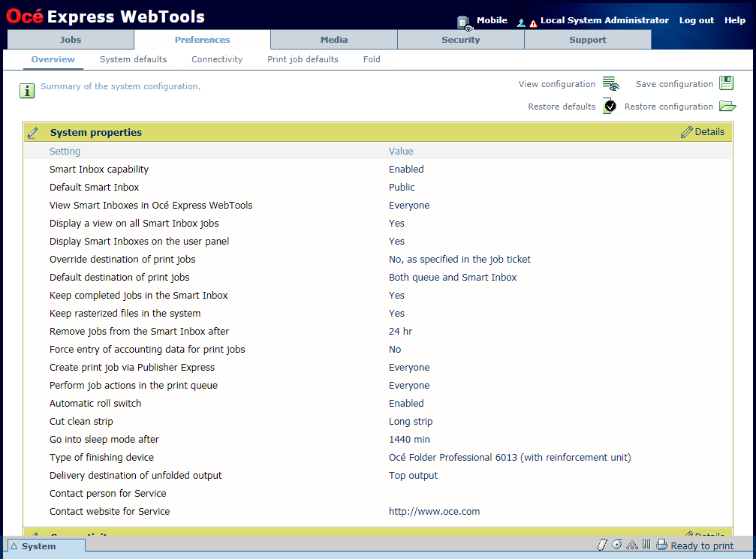
Task: Click the Save configuration floppy disk icon
Action: click(726, 83)
